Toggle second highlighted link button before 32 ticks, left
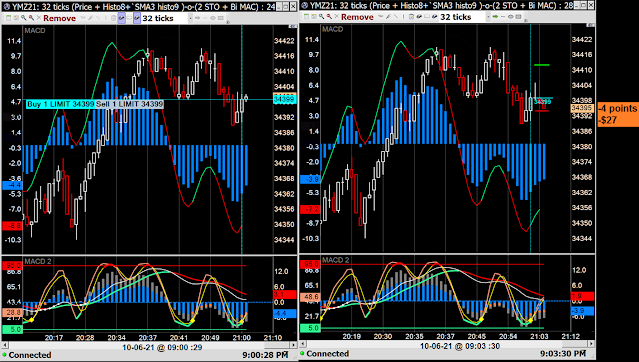 [x=137, y=18]
